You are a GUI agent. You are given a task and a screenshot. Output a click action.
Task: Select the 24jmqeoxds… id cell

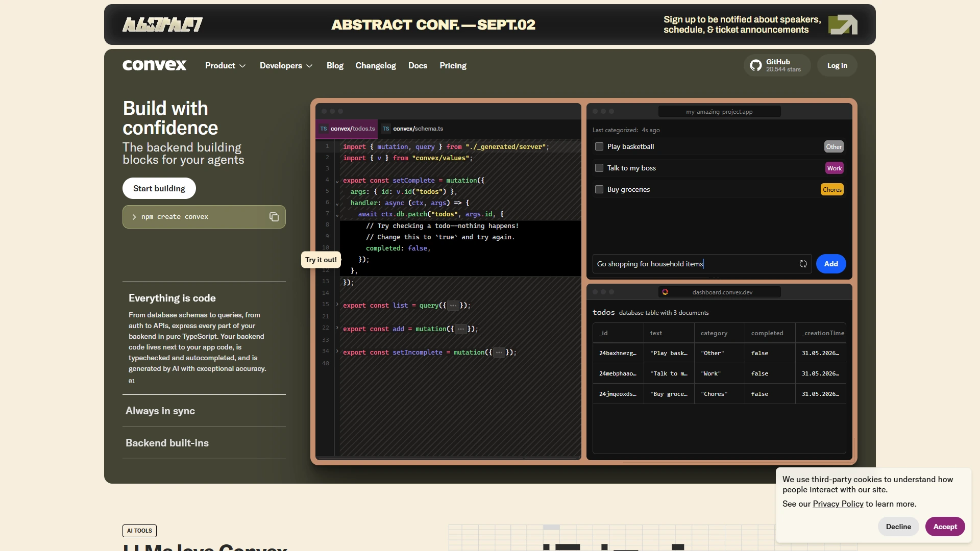(618, 394)
